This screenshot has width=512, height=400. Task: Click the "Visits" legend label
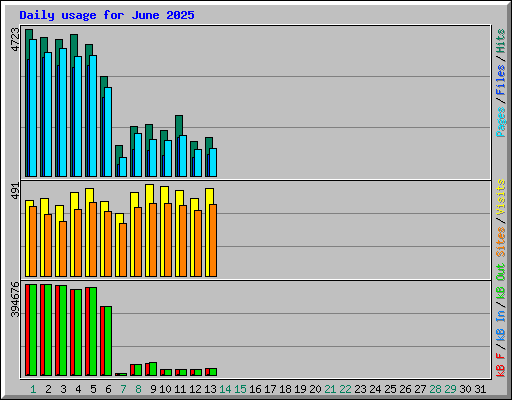click(x=501, y=197)
